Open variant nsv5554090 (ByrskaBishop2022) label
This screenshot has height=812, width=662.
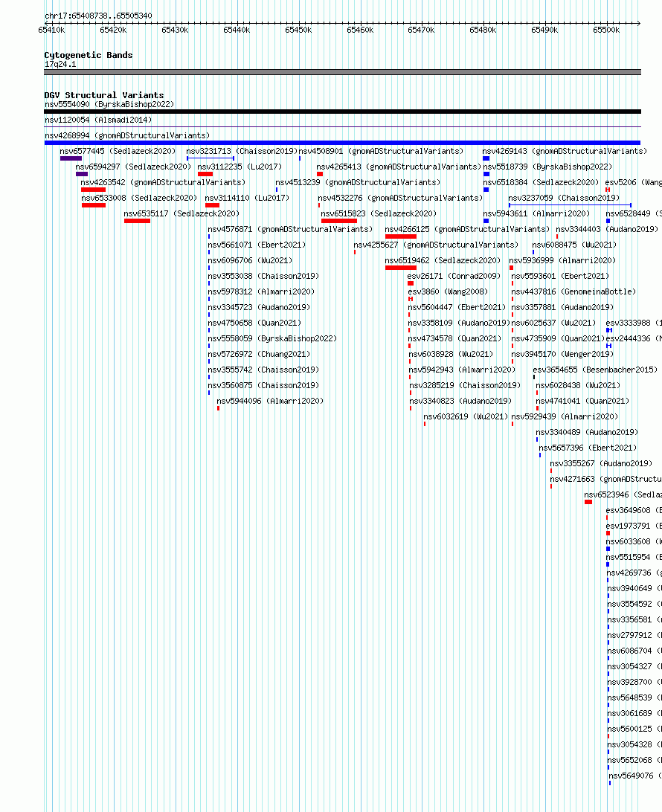point(109,105)
